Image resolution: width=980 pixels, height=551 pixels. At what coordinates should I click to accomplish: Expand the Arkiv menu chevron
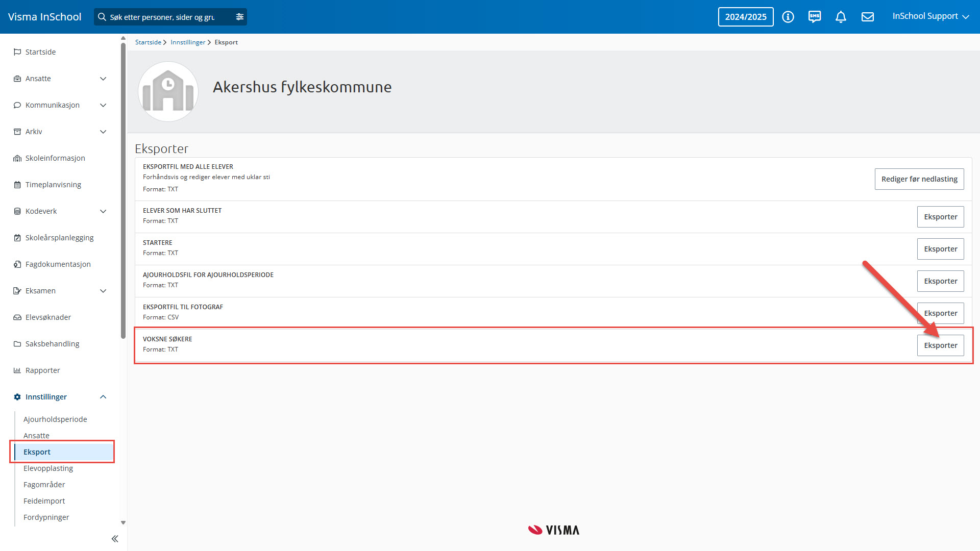point(103,132)
